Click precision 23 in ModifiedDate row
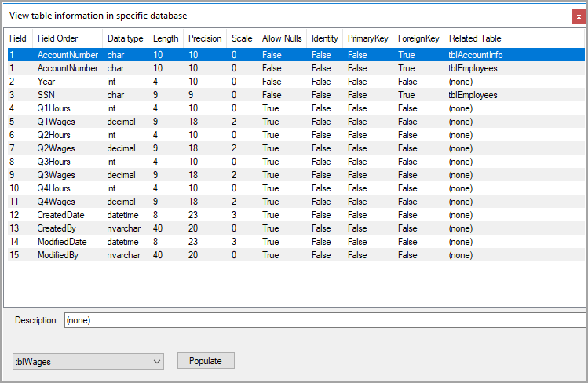 [193, 242]
